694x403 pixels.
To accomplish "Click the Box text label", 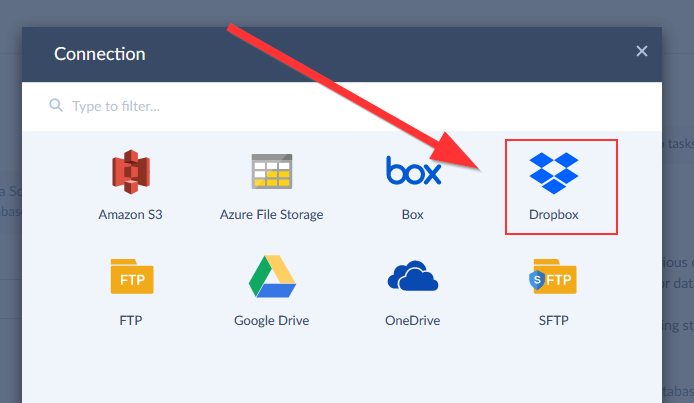I will [413, 215].
